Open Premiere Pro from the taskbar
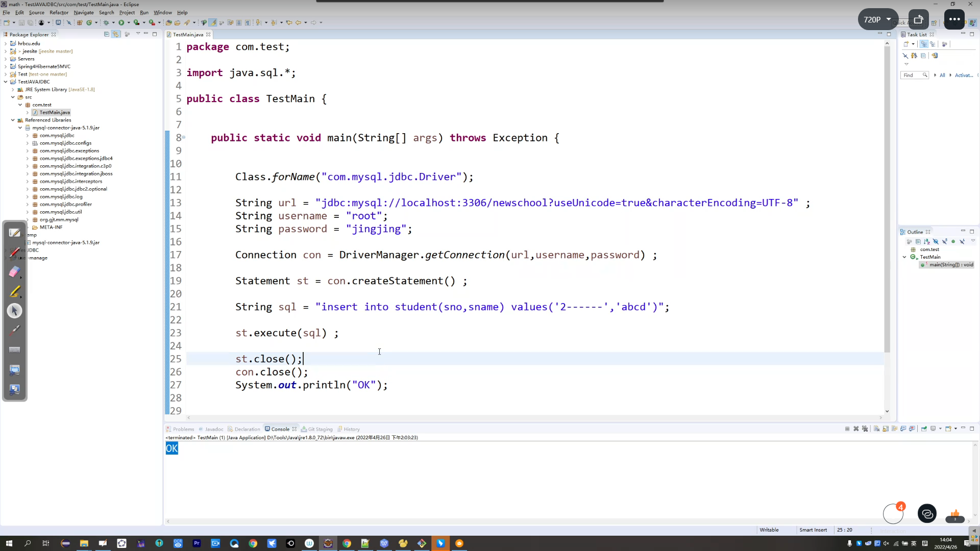 (x=197, y=543)
